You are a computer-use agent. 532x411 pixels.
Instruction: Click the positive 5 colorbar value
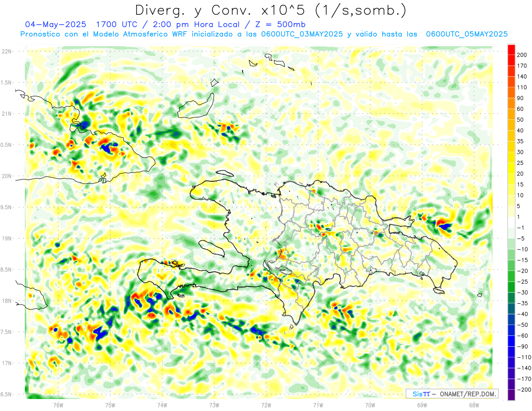click(x=520, y=206)
